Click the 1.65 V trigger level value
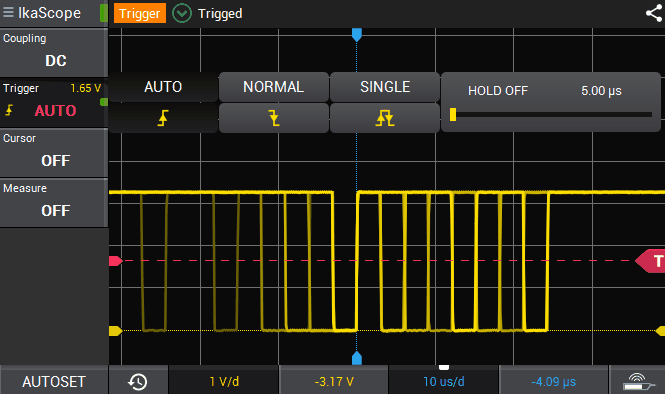This screenshot has width=665, height=394. [x=86, y=88]
